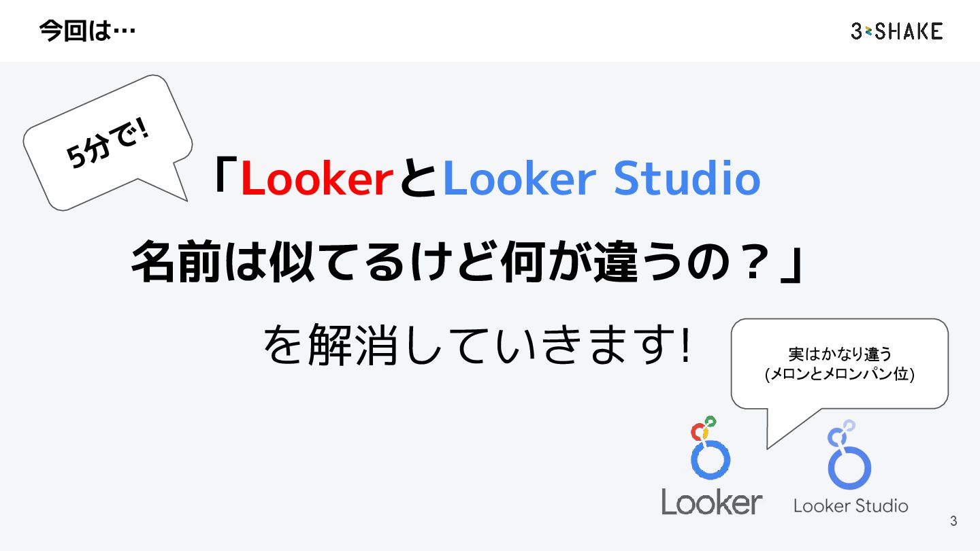Click the green arrow in 3-SHAKE logo
Image resolution: width=980 pixels, height=551 pixels.
868,31
